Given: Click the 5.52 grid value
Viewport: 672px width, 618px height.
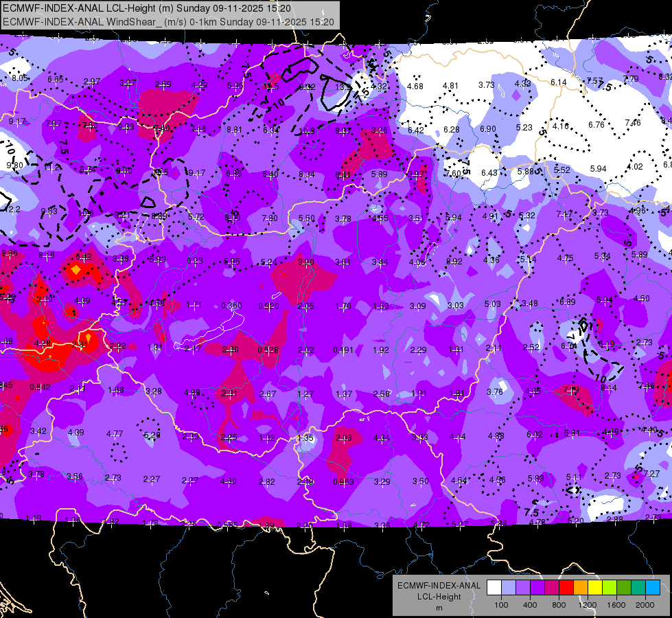Looking at the screenshot, I should (562, 170).
